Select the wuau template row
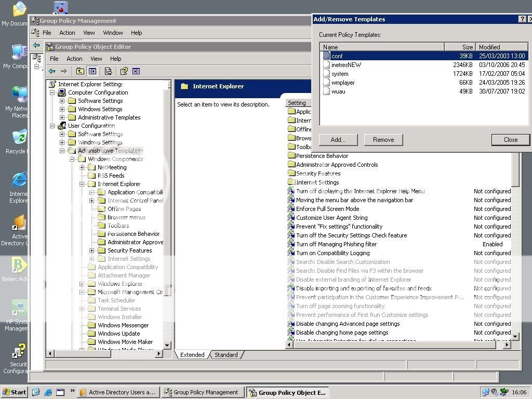The image size is (532, 399). tap(424, 91)
